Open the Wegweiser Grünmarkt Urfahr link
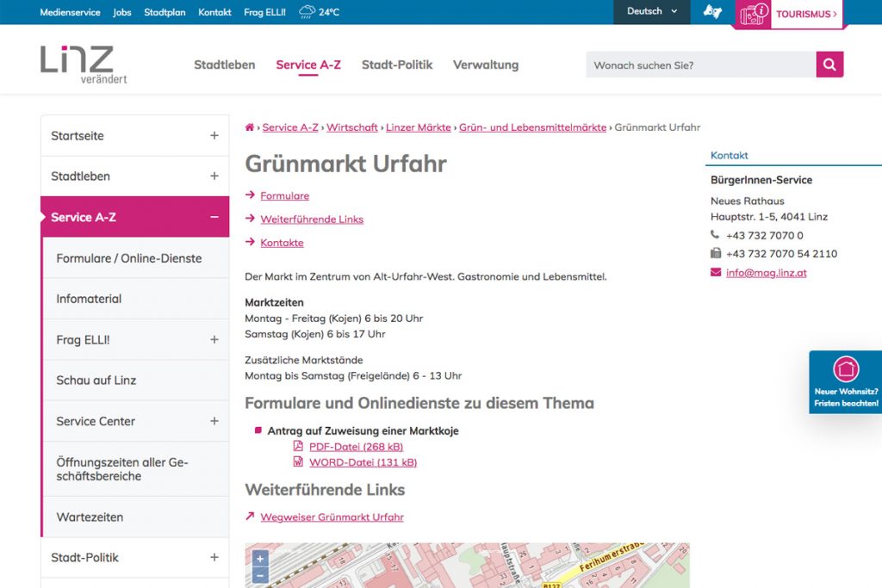Screen dimensions: 882x588 pyautogui.click(x=332, y=517)
